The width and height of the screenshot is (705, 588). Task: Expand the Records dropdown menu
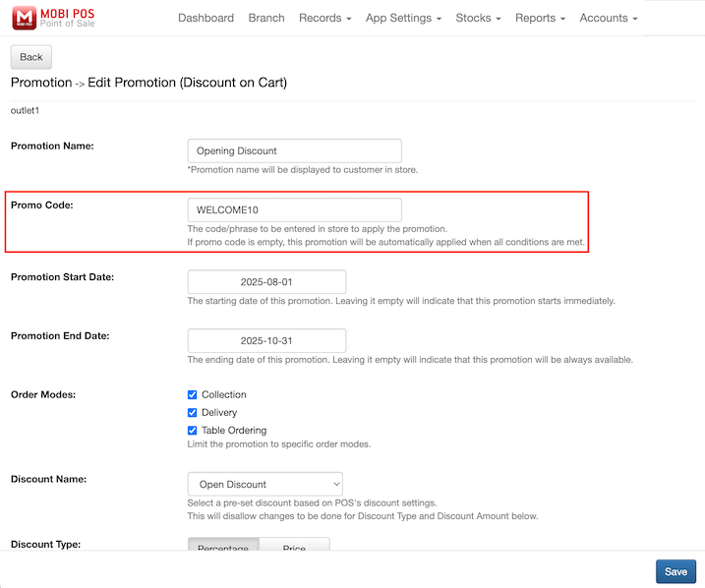click(x=325, y=18)
